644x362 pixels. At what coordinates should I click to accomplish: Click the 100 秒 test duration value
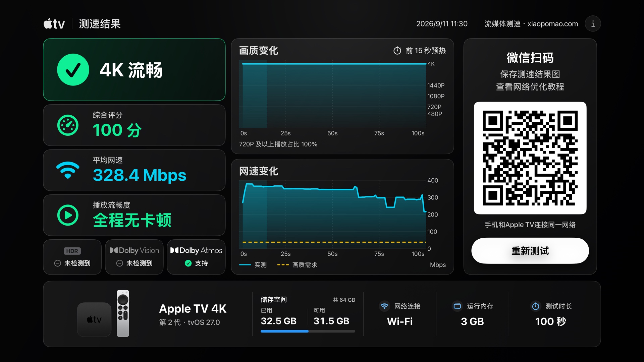[550, 321]
